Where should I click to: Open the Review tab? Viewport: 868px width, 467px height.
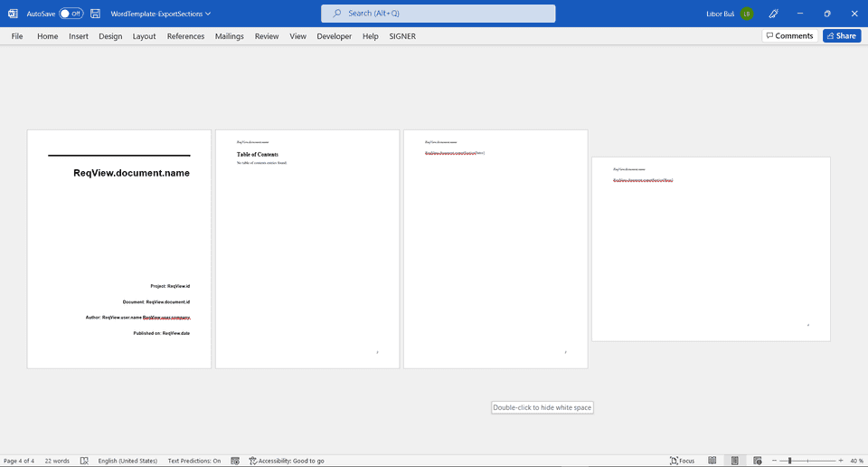point(266,36)
